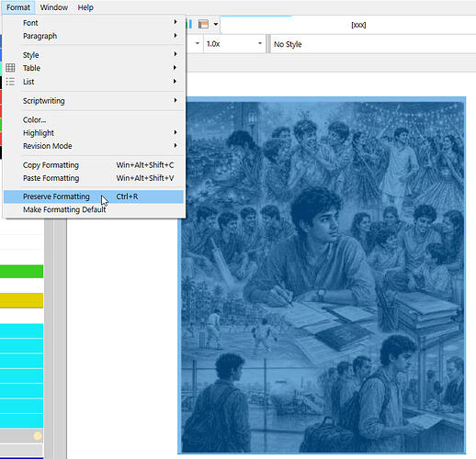Screen dimensions: 476x459
Task: Open the No Style paragraph style selector
Action: (x=373, y=44)
